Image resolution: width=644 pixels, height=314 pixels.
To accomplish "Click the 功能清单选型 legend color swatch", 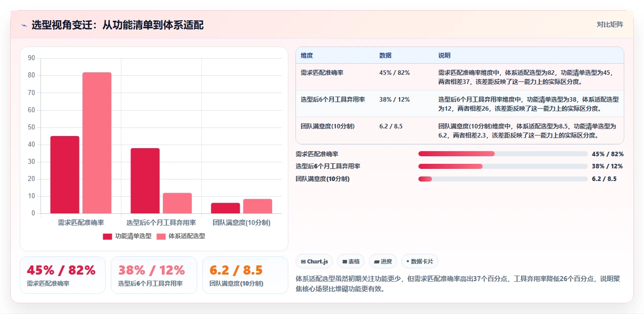I will coord(107,236).
